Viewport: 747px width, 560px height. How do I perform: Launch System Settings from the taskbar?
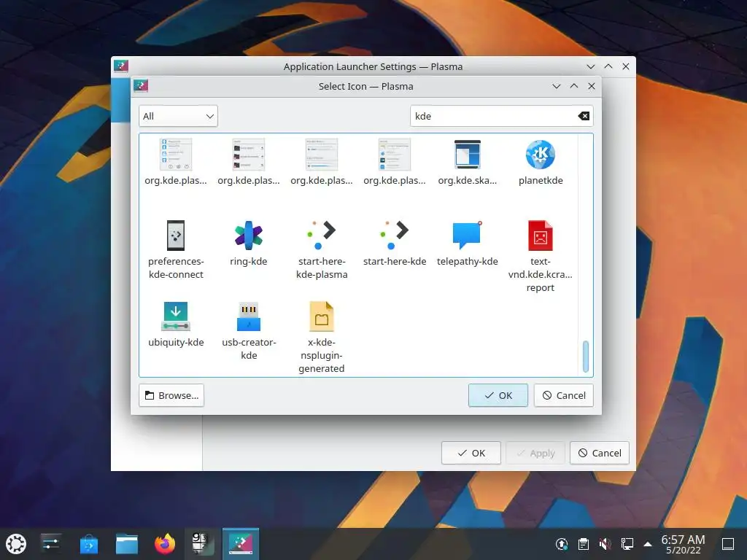click(50, 544)
